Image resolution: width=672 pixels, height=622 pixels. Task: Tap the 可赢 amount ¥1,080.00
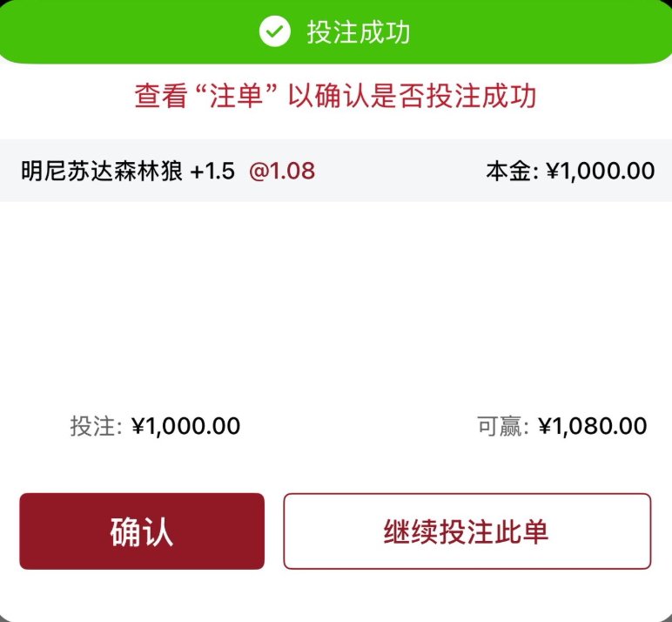(593, 426)
